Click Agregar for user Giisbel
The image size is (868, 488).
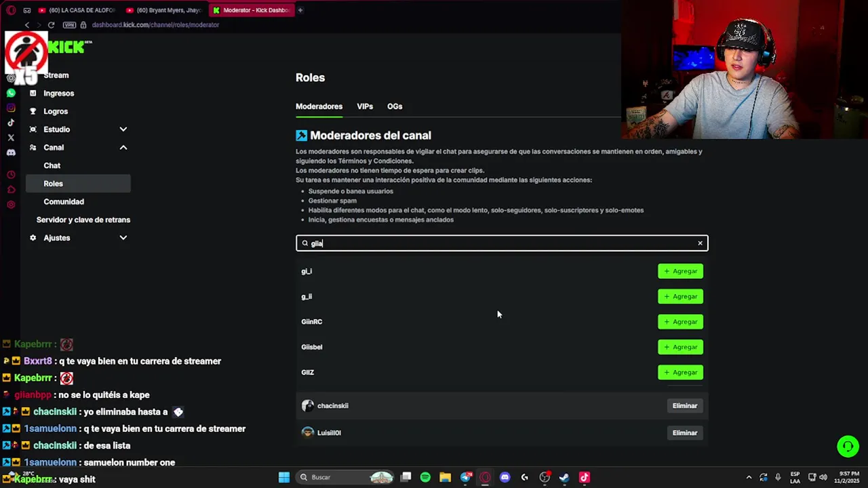(x=680, y=347)
